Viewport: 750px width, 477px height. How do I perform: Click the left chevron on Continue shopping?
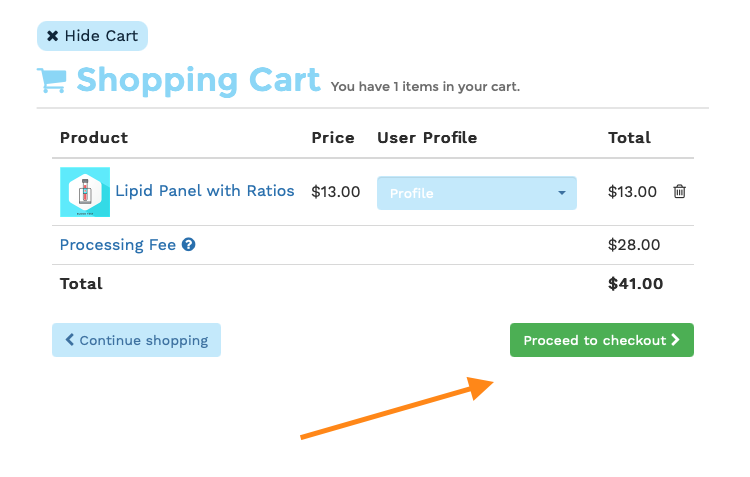click(70, 339)
